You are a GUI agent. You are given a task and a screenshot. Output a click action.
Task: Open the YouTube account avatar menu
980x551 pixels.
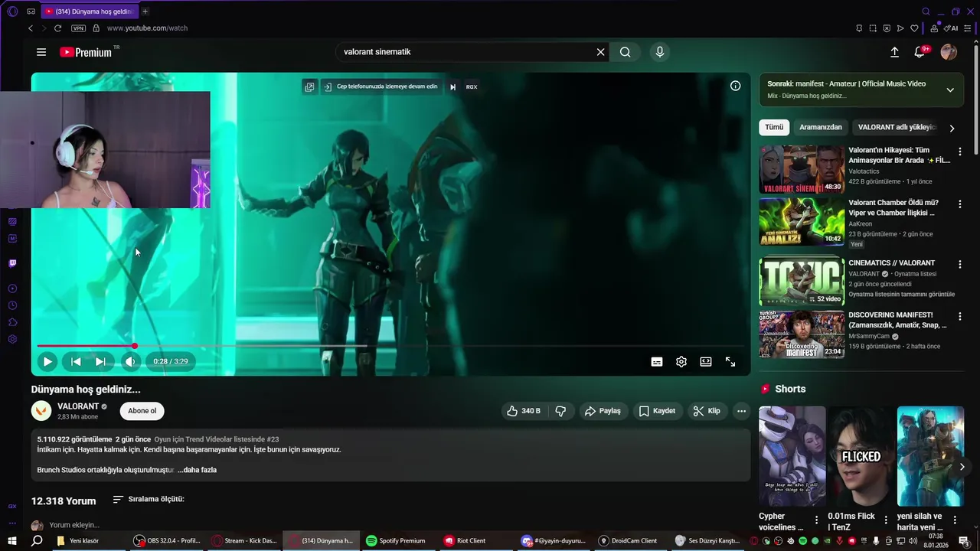tap(949, 52)
